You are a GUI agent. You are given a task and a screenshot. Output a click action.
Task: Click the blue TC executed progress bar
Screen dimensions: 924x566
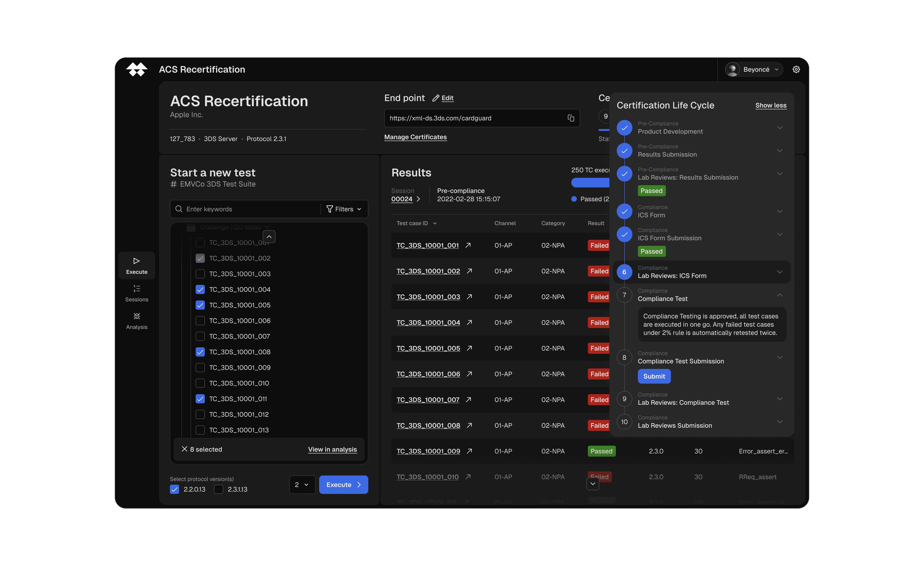(590, 183)
